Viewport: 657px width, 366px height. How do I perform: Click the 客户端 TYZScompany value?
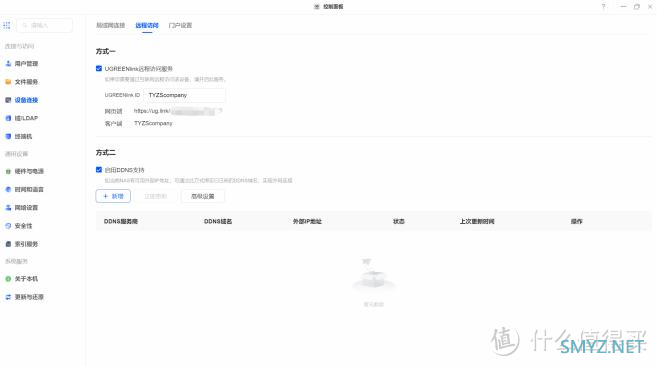coord(153,123)
